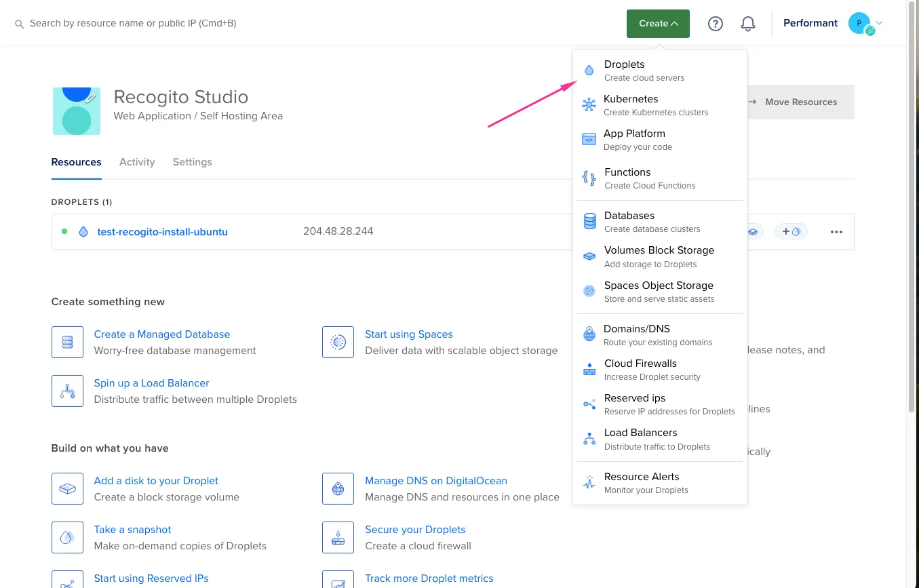Click the Managed Database tile icon
The width and height of the screenshot is (919, 588).
67,342
